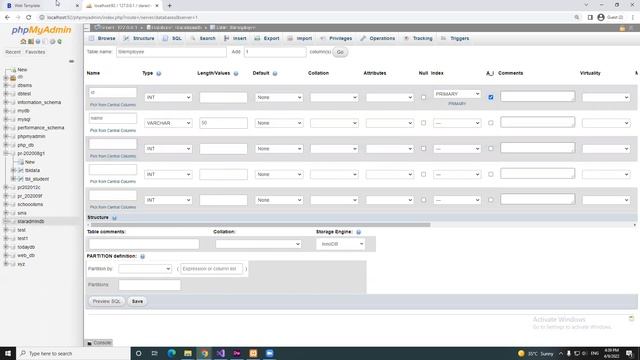Open the Windows Start menu

(8, 353)
